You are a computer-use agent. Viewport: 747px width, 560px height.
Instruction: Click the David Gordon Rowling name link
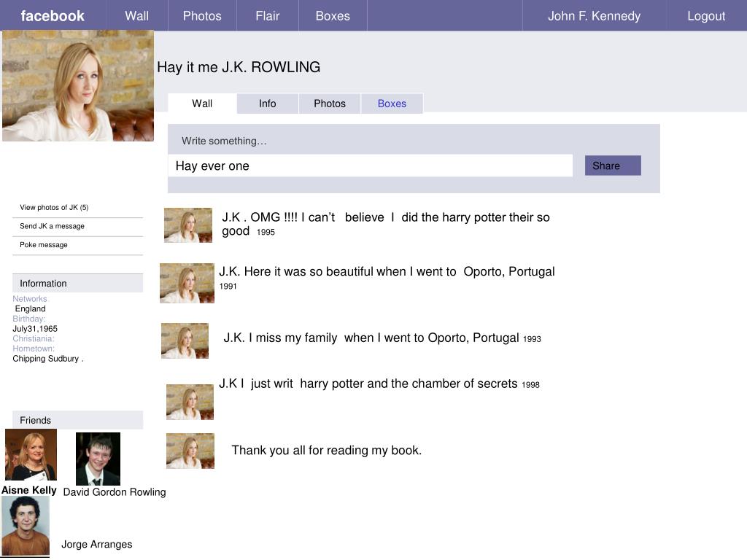click(115, 492)
